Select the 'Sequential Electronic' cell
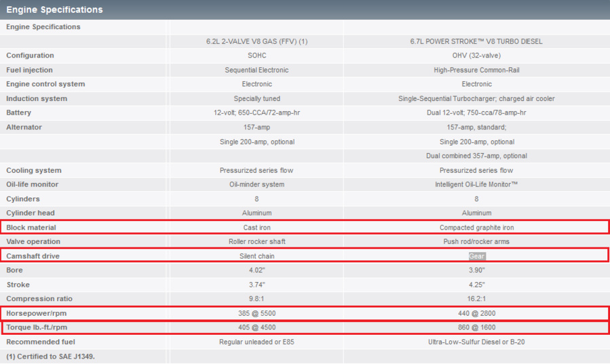The image size is (610, 364). tap(256, 70)
